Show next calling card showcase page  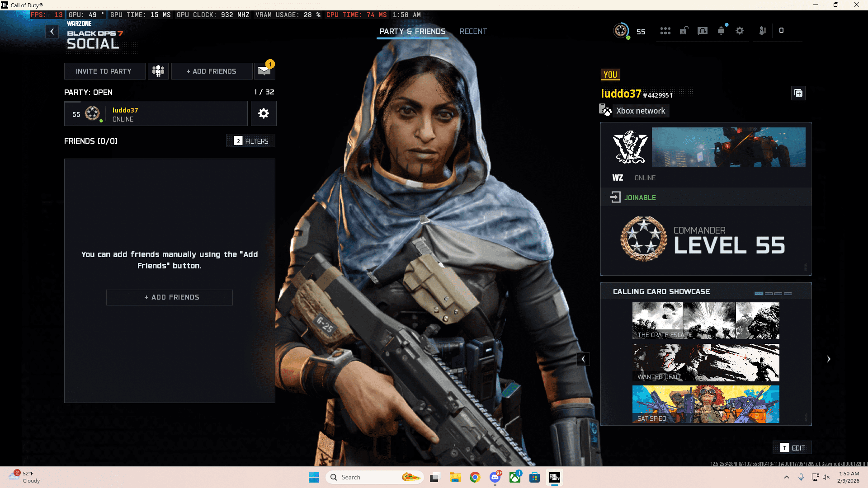click(x=829, y=359)
